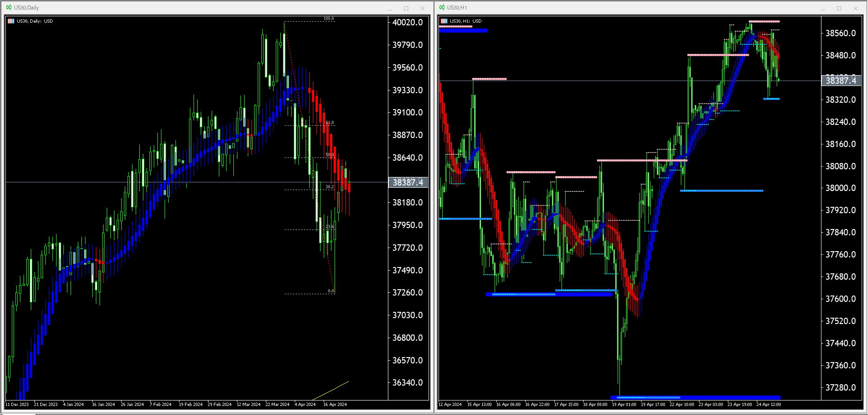Viewport: 868px width, 415px height.
Task: Click 38000.0 on the H1 price scale
Action: coord(841,188)
